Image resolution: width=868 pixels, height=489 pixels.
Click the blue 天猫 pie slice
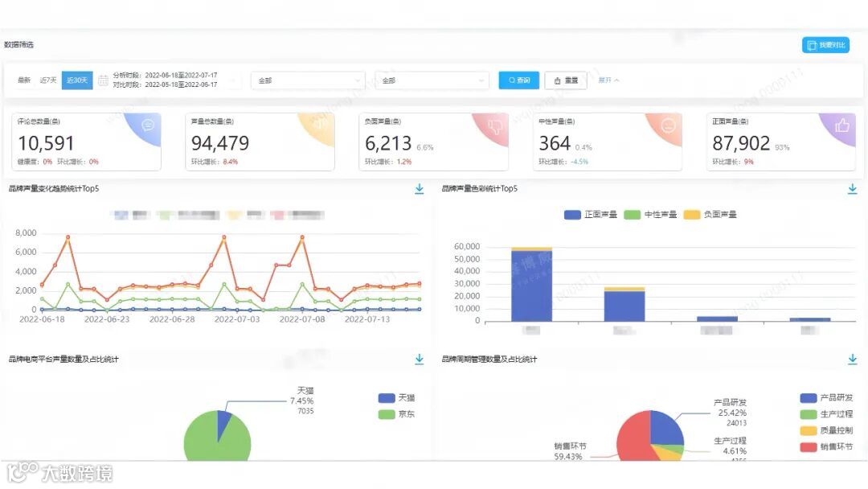223,422
